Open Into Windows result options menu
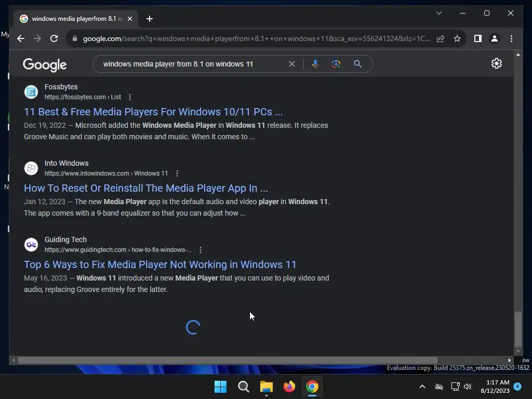This screenshot has width=532, height=399. click(177, 174)
